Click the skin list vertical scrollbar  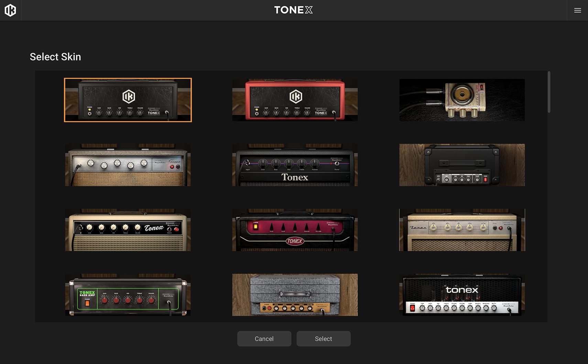pyautogui.click(x=549, y=92)
